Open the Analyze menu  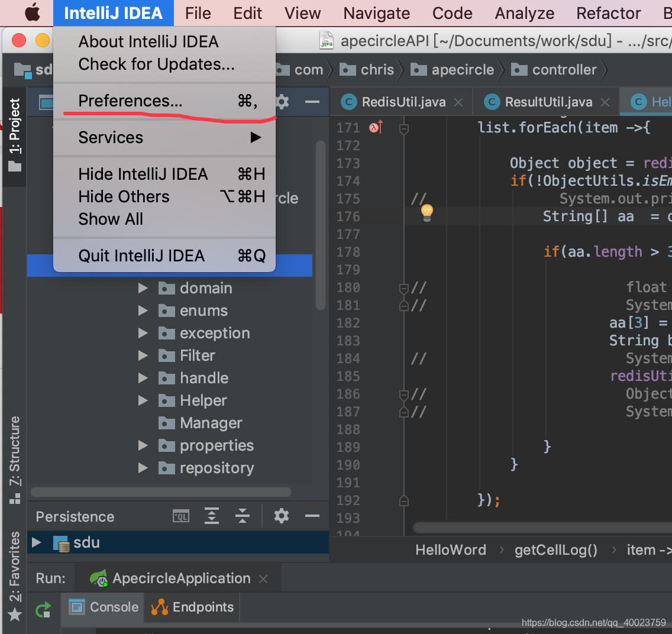[x=525, y=13]
